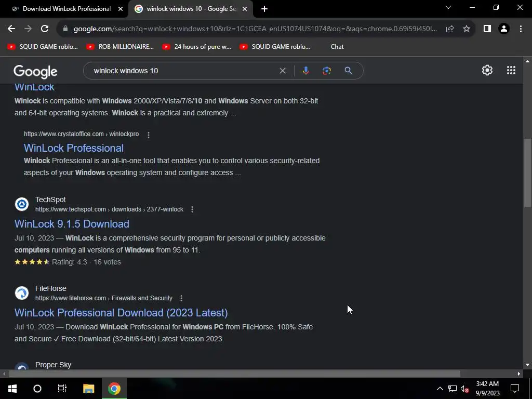Open the WinLock Professional result link
The image size is (532, 399).
[74, 148]
